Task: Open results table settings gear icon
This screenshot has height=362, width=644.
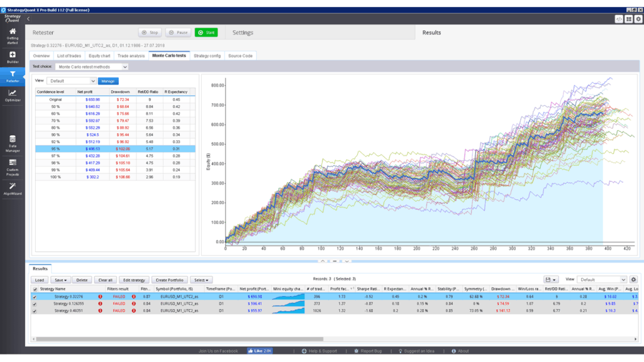Action: 634,280
